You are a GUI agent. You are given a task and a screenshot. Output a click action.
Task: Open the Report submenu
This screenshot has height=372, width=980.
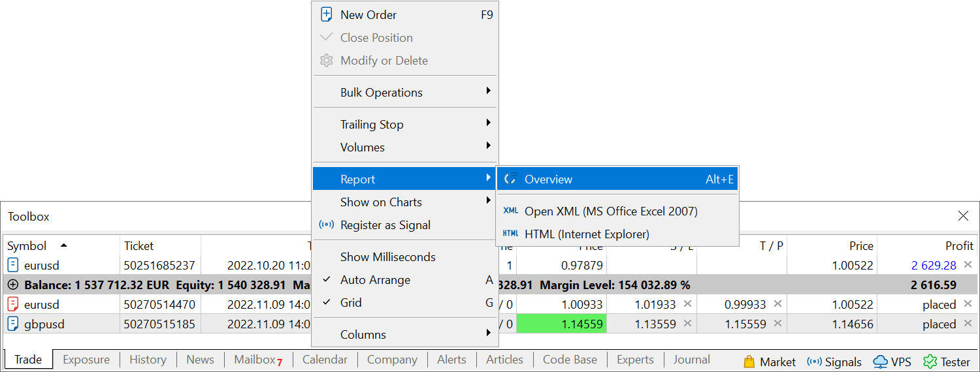[404, 179]
